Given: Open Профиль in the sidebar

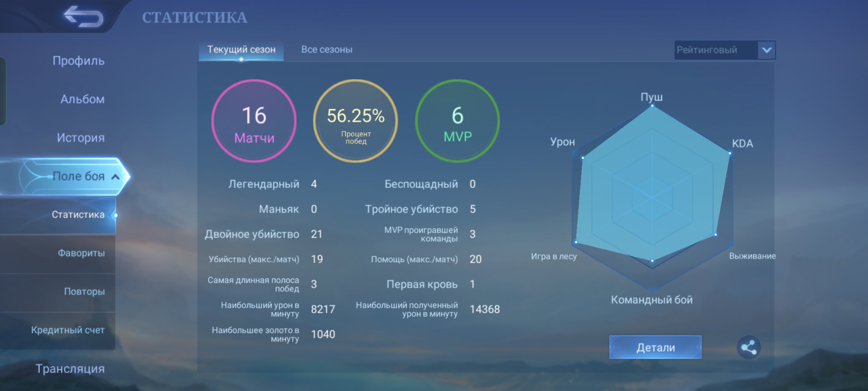Looking at the screenshot, I should (78, 61).
